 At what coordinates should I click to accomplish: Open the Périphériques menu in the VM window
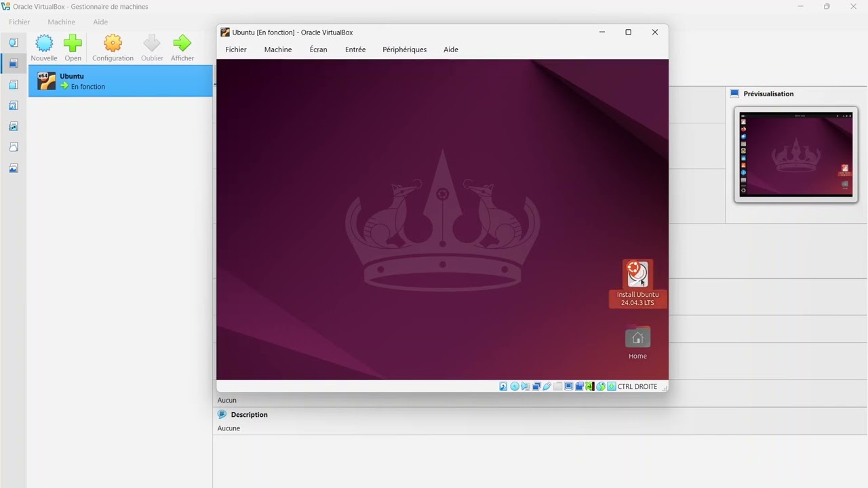point(405,49)
